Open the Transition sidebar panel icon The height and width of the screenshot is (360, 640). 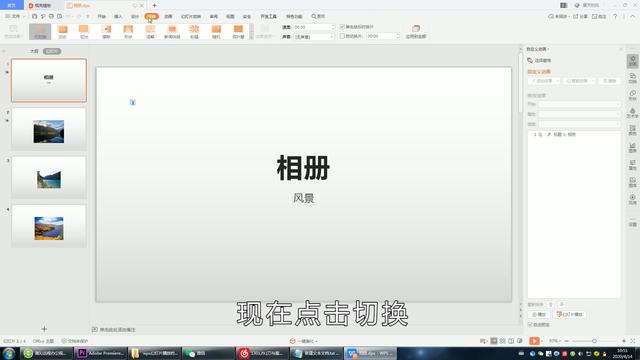633,78
